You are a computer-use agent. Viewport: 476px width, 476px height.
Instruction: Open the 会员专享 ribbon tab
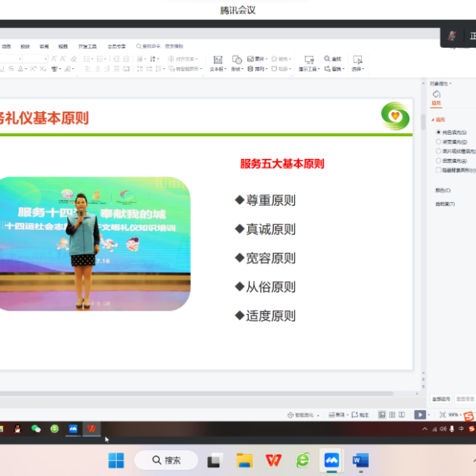click(x=116, y=46)
